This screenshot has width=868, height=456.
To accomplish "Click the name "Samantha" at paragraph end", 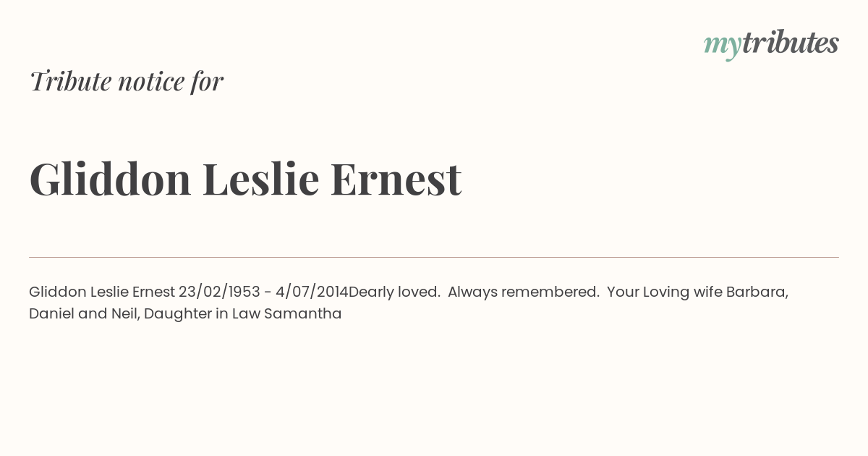I will coord(303,314).
